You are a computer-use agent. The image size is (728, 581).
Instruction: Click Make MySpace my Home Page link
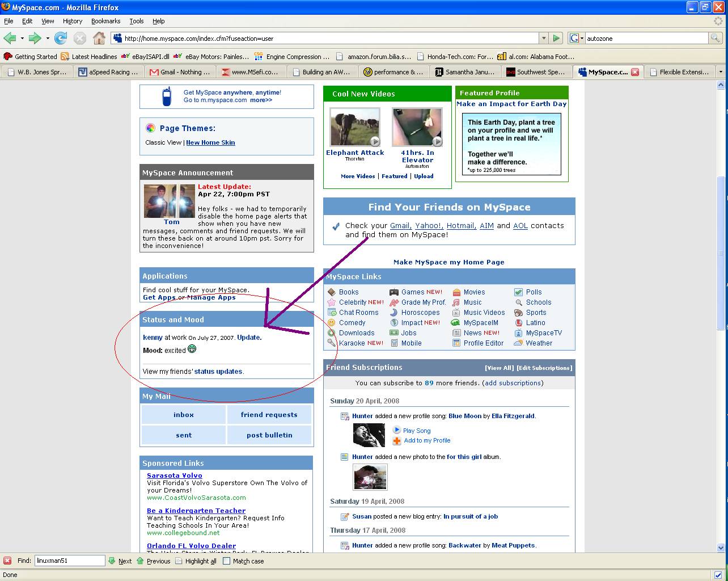pos(449,262)
